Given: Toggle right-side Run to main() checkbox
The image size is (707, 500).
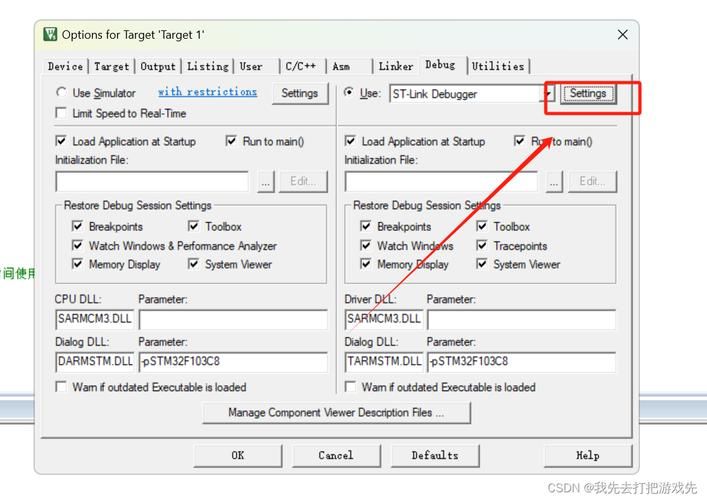Looking at the screenshot, I should pyautogui.click(x=519, y=141).
